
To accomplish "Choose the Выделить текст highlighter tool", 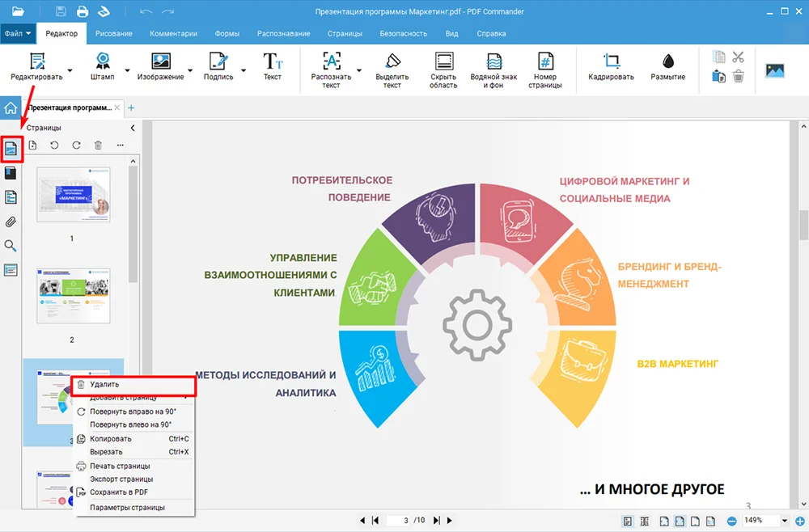I will pos(392,69).
